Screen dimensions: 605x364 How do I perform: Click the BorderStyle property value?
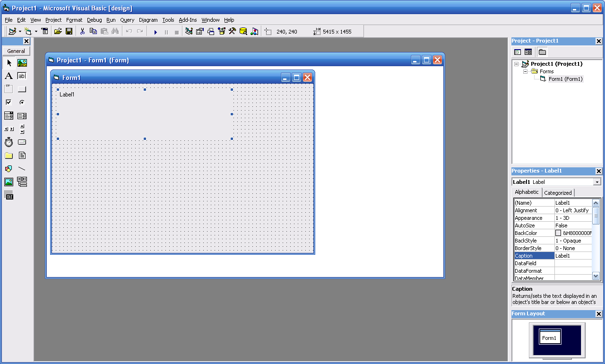(573, 248)
